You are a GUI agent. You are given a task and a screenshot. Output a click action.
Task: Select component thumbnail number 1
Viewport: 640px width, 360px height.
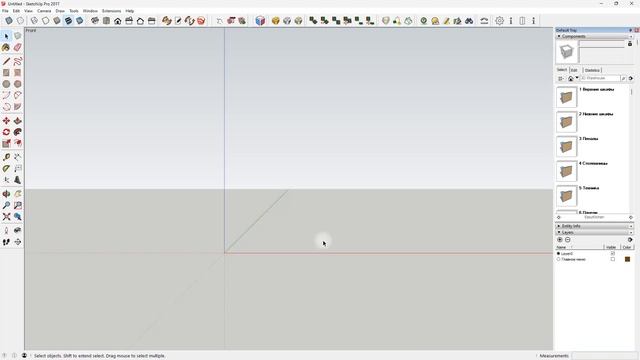pos(567,97)
